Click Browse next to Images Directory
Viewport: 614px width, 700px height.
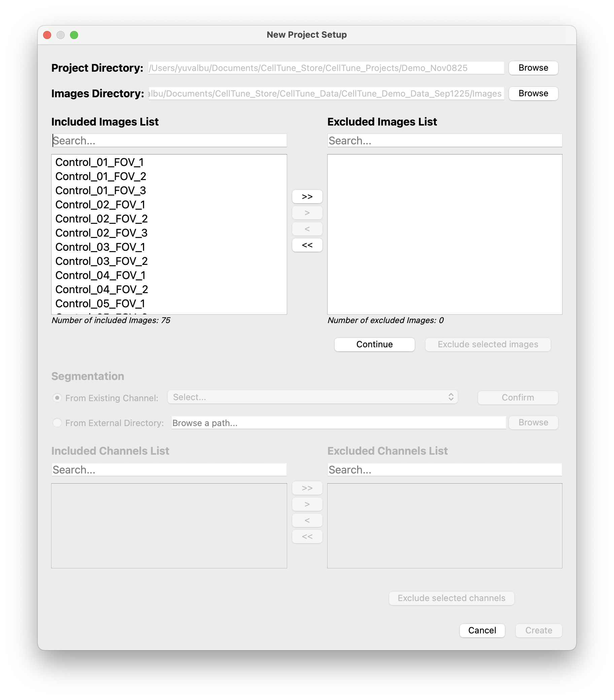point(533,93)
